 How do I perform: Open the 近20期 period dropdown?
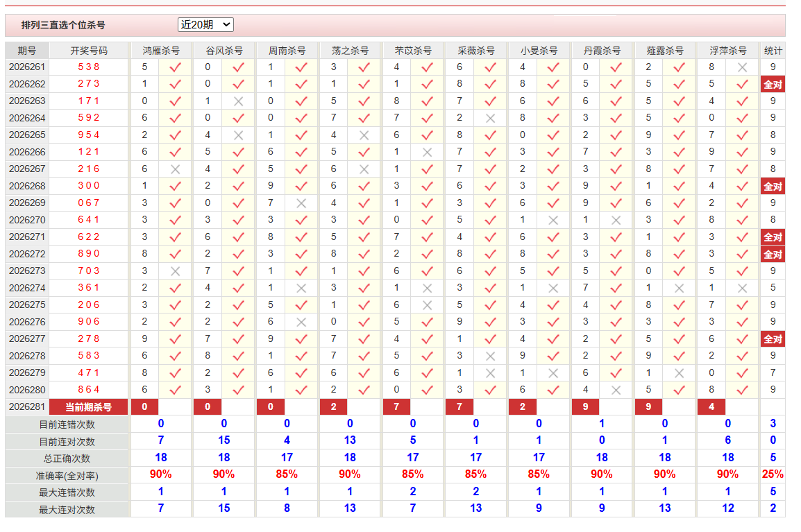205,24
